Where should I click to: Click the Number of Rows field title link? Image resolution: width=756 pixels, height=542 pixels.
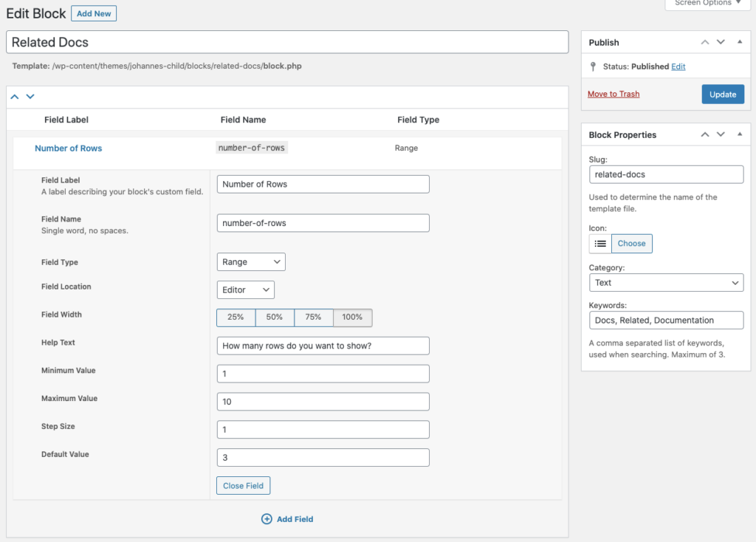(69, 148)
